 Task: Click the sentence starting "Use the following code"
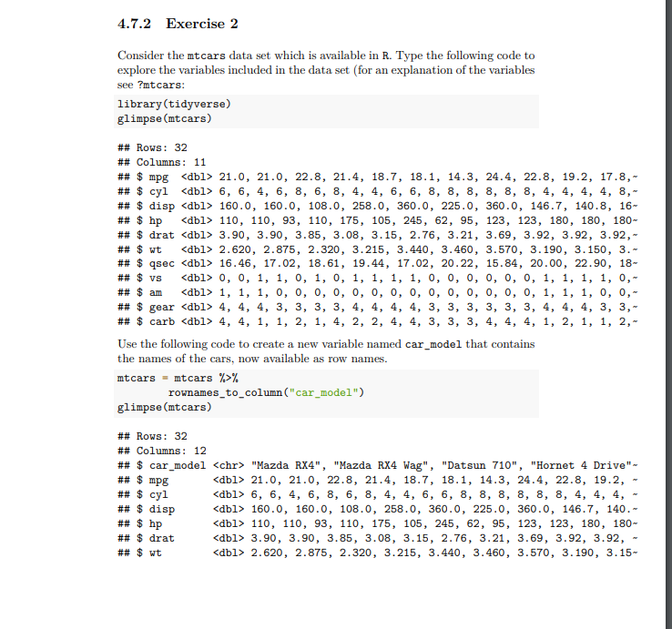click(326, 351)
